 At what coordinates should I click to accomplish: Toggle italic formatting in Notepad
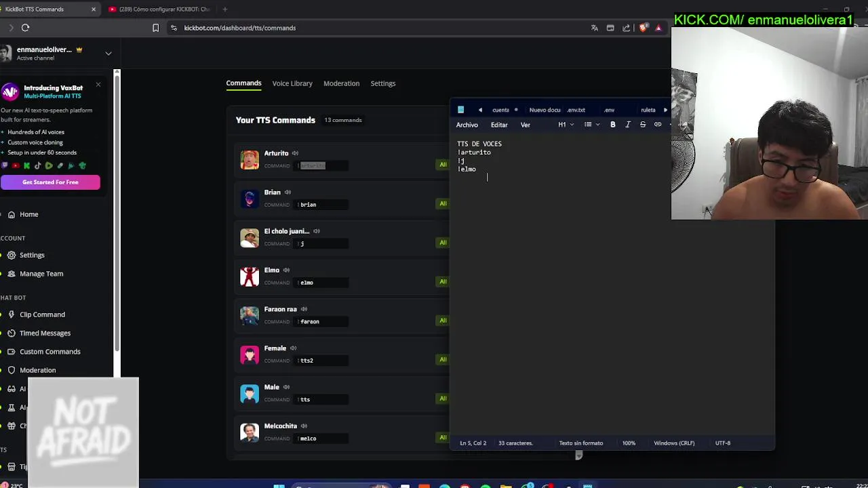(x=628, y=125)
